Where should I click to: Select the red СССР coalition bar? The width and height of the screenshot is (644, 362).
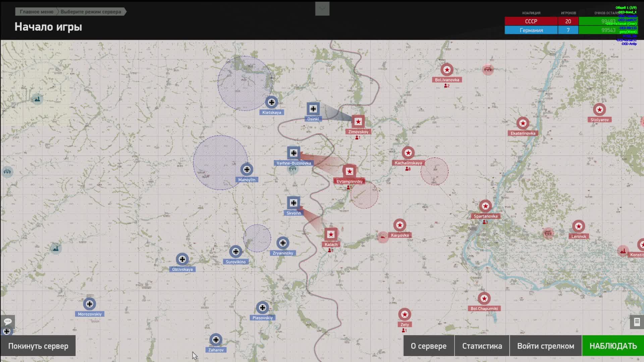pyautogui.click(x=531, y=21)
